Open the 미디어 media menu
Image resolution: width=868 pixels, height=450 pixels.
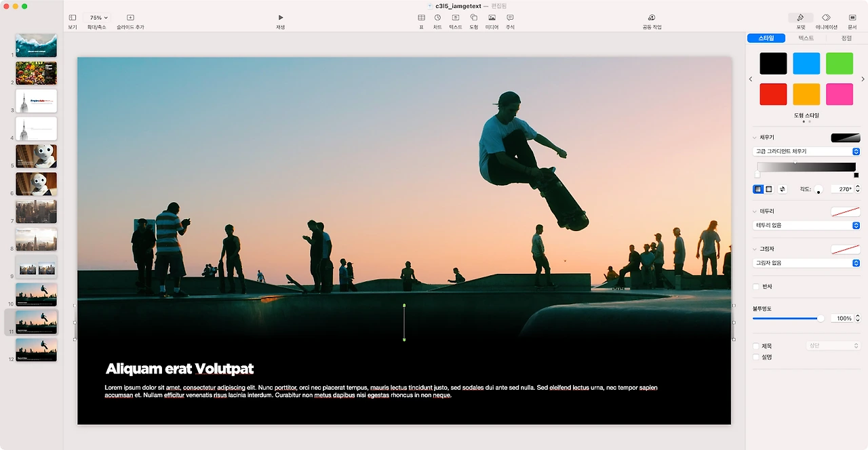point(492,21)
